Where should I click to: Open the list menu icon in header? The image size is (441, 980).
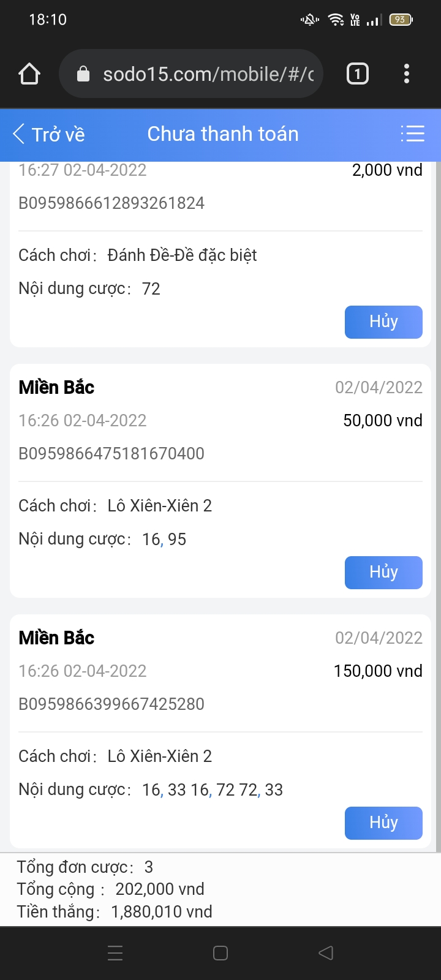(x=412, y=134)
